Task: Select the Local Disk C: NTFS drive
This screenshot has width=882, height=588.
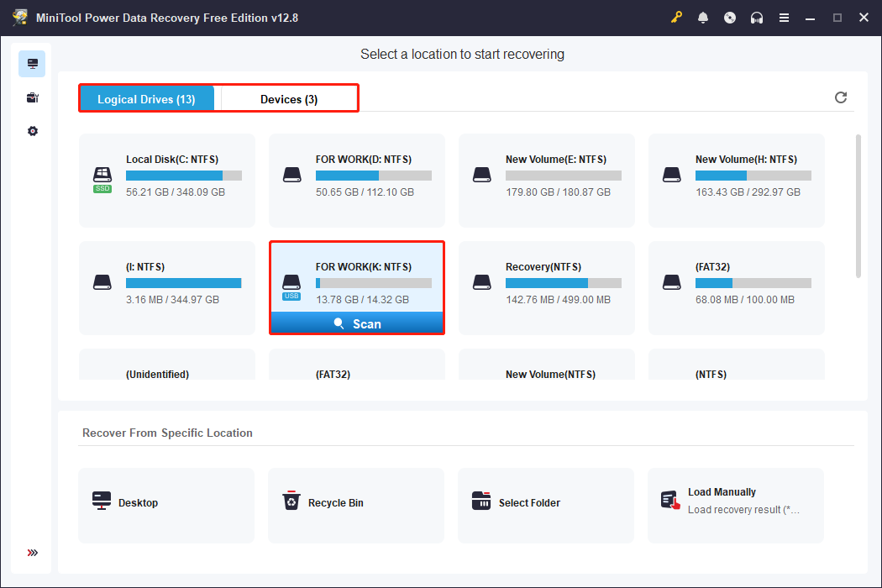Action: coord(166,180)
